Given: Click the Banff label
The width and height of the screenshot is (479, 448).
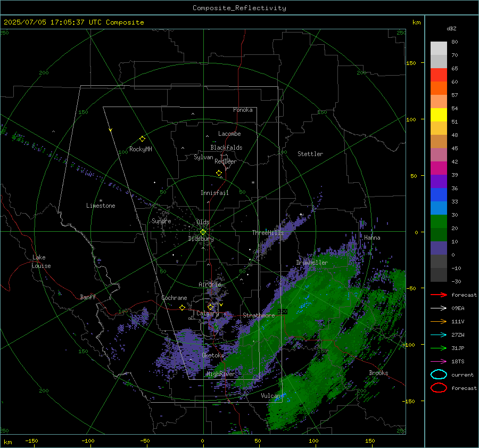Looking at the screenshot, I should tap(88, 297).
